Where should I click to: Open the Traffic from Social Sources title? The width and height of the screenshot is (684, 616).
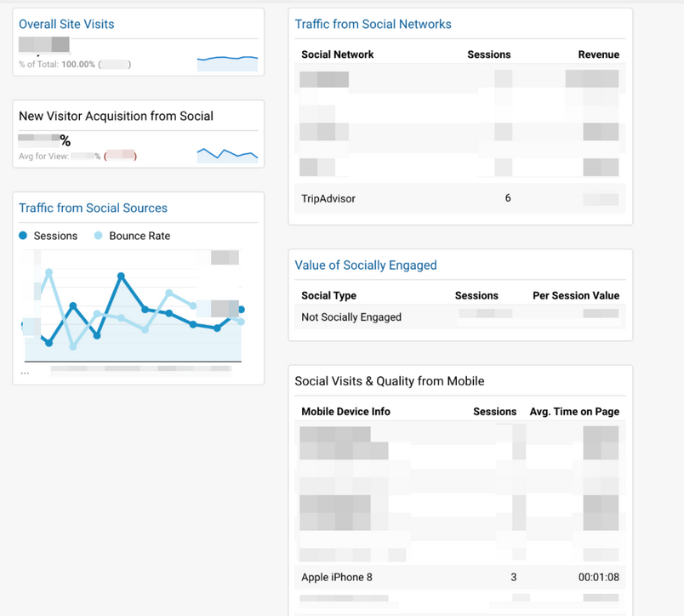click(93, 208)
